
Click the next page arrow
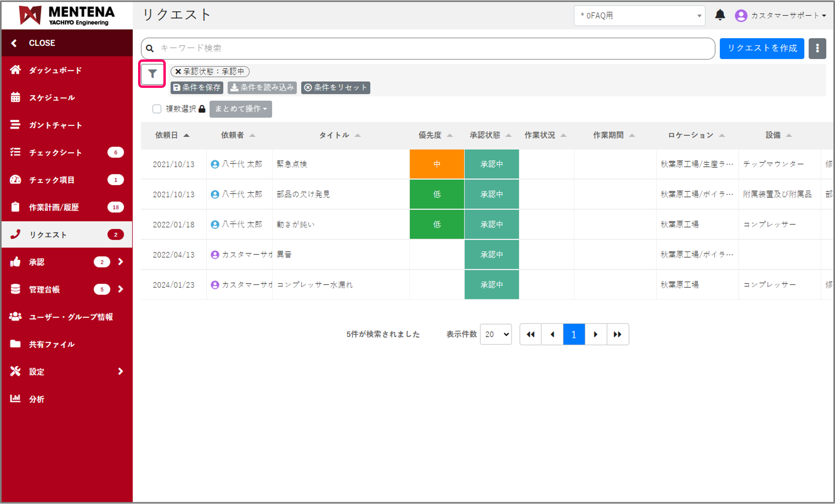click(x=595, y=334)
